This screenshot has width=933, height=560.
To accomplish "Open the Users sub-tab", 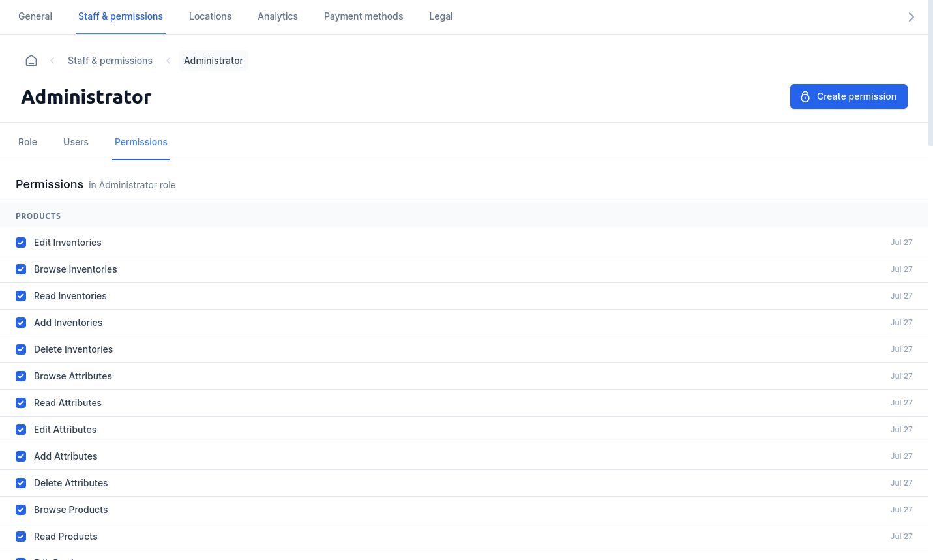I will 76,142.
